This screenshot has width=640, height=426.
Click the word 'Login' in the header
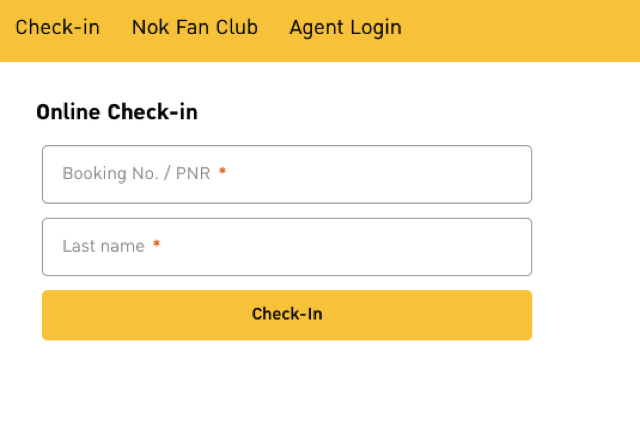376,28
